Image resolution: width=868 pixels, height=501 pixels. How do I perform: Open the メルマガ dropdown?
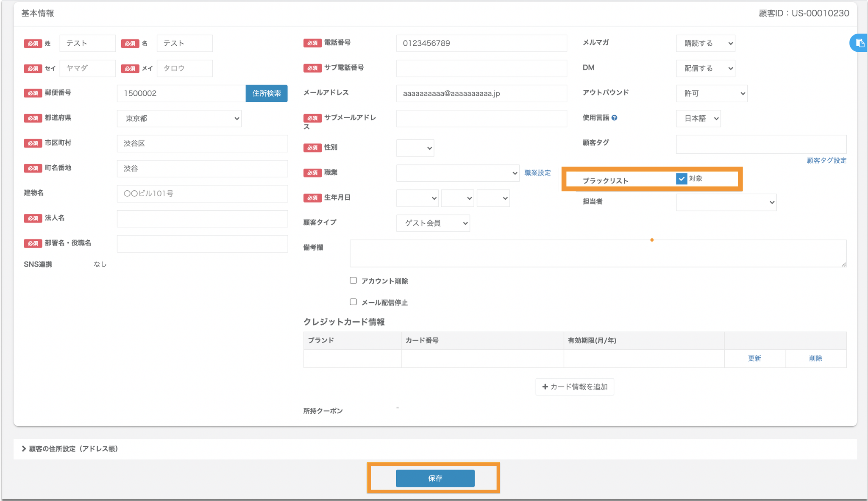click(705, 43)
